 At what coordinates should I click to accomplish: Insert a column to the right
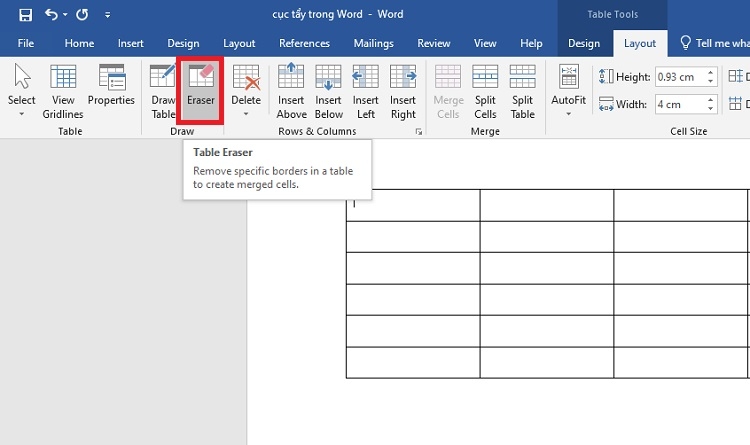tap(403, 90)
